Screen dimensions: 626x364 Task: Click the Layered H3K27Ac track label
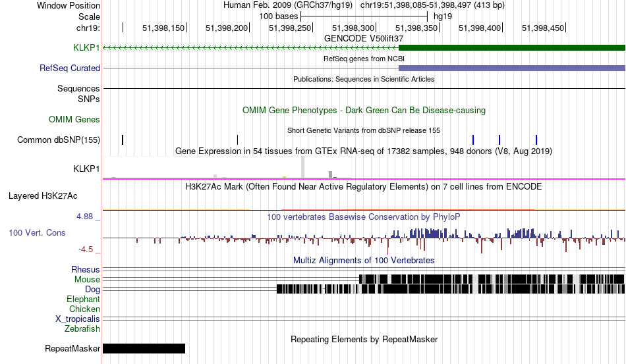pos(43,195)
